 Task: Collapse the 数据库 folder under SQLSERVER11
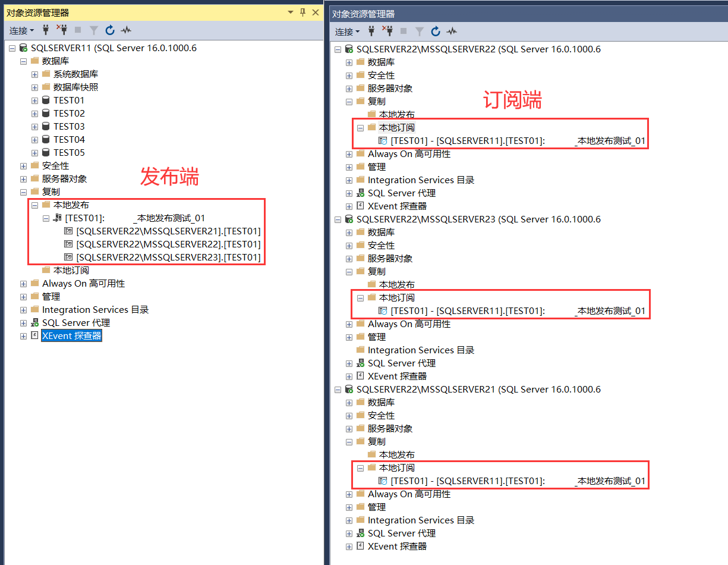(x=23, y=61)
